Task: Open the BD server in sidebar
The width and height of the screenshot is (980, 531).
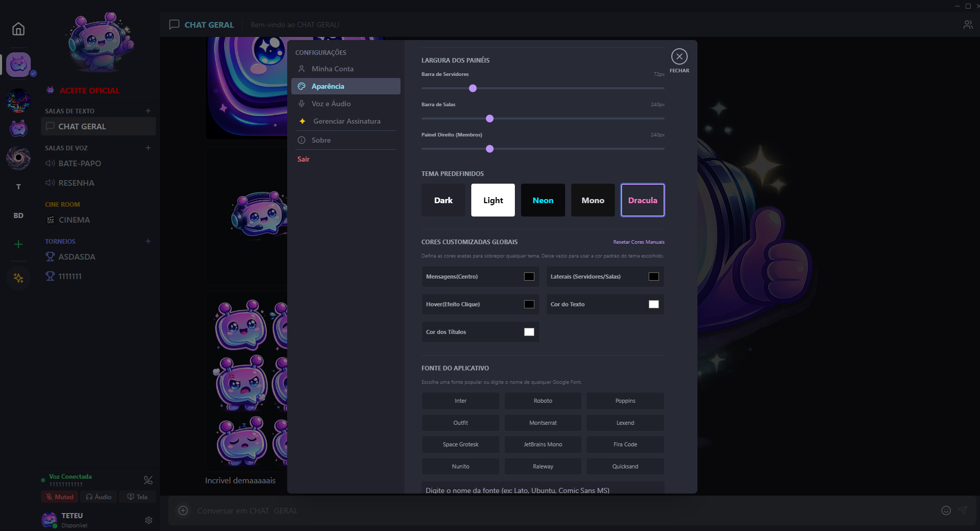Action: 18,215
